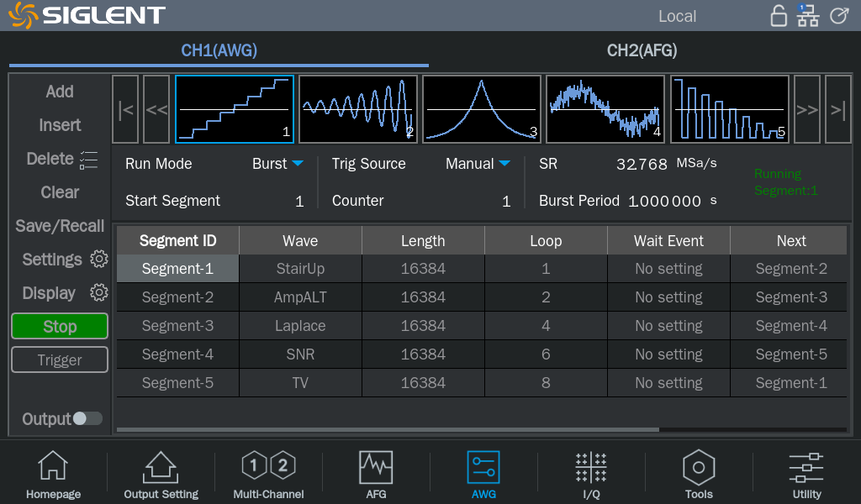
Task: Click the horizontal scrollbar below the segment table
Action: tap(387, 429)
